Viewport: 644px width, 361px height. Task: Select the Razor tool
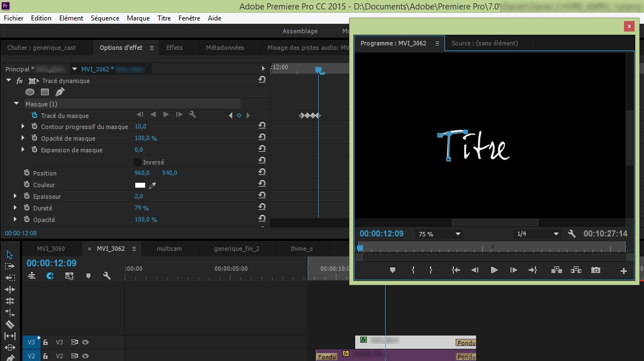click(10, 324)
